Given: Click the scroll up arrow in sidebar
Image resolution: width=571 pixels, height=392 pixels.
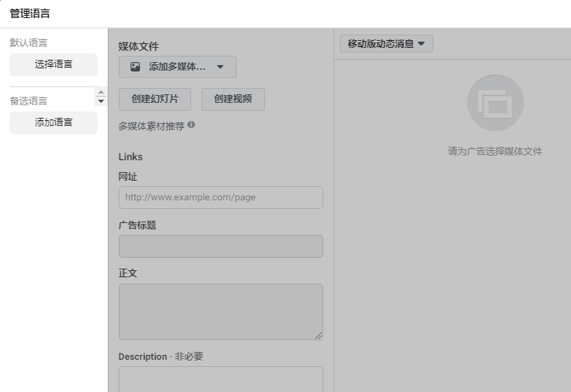Looking at the screenshot, I should [x=101, y=92].
